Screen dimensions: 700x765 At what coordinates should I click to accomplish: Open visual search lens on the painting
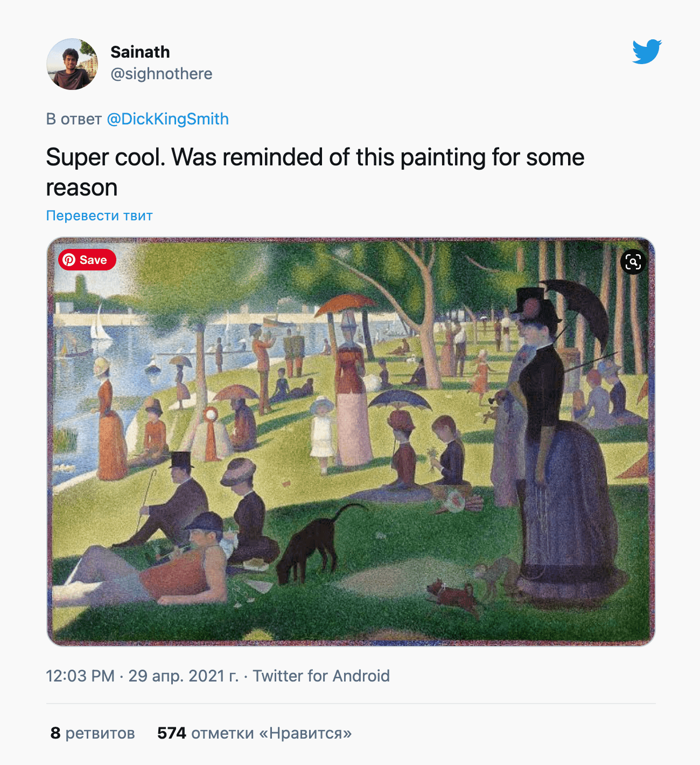tap(633, 262)
